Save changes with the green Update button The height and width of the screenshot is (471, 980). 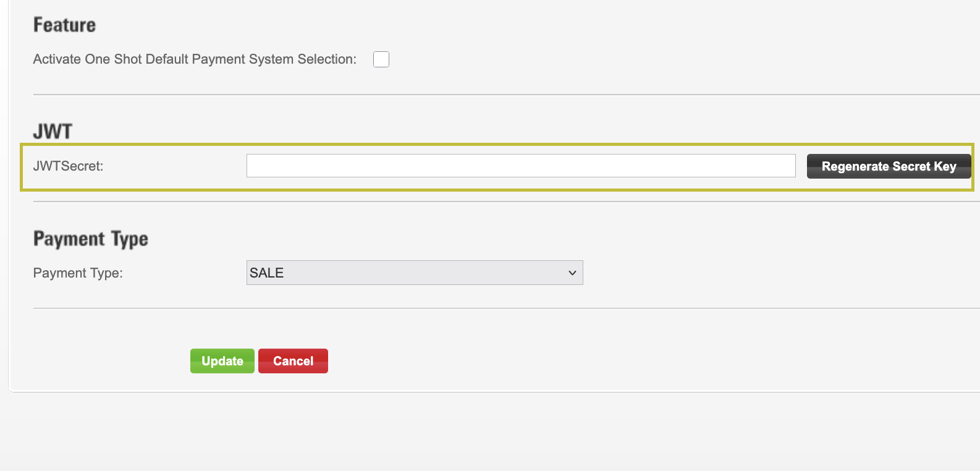[222, 361]
